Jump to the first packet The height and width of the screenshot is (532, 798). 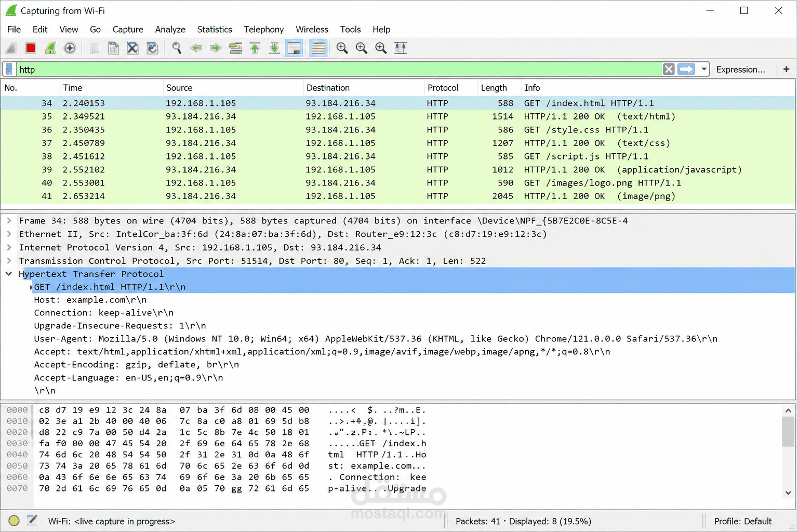point(255,48)
